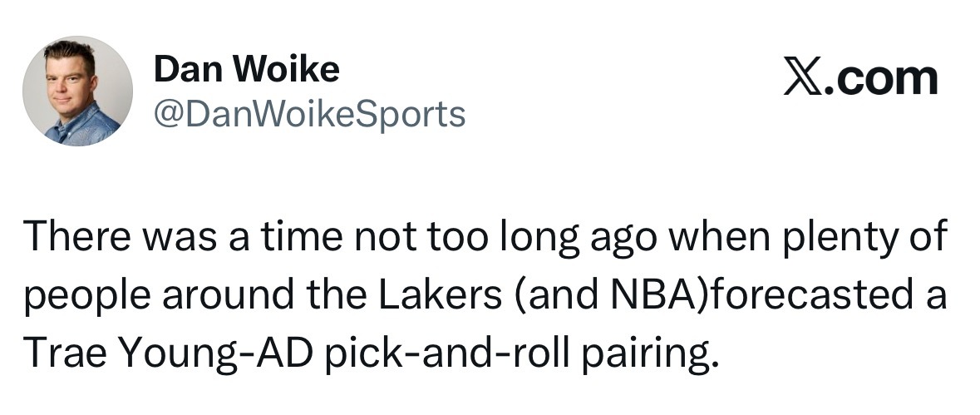
Task: Click Dan Woike's profile picture
Action: tap(77, 91)
